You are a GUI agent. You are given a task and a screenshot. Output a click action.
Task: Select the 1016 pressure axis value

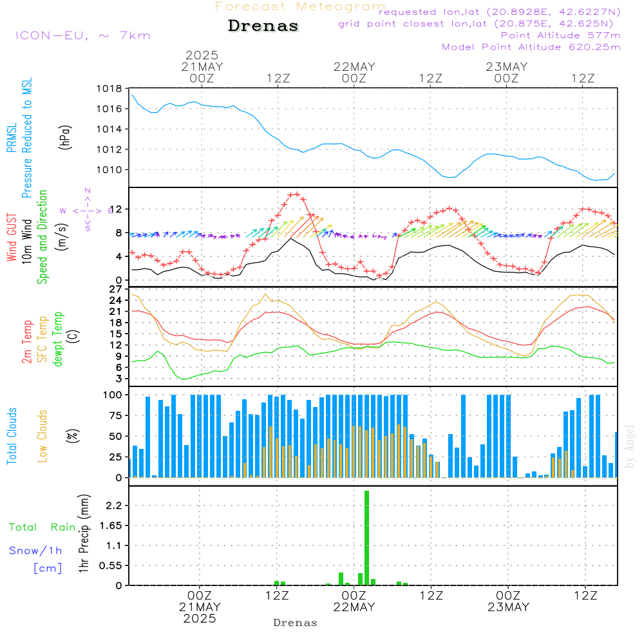pos(109,109)
